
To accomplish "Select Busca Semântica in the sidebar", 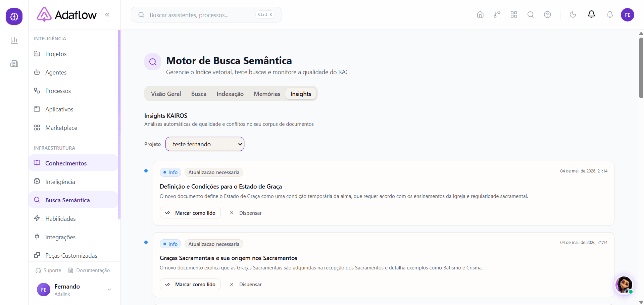I will point(73,200).
